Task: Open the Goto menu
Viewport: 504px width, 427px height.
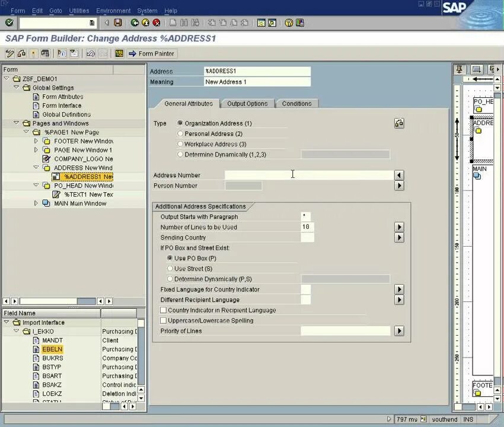Action: click(56, 11)
